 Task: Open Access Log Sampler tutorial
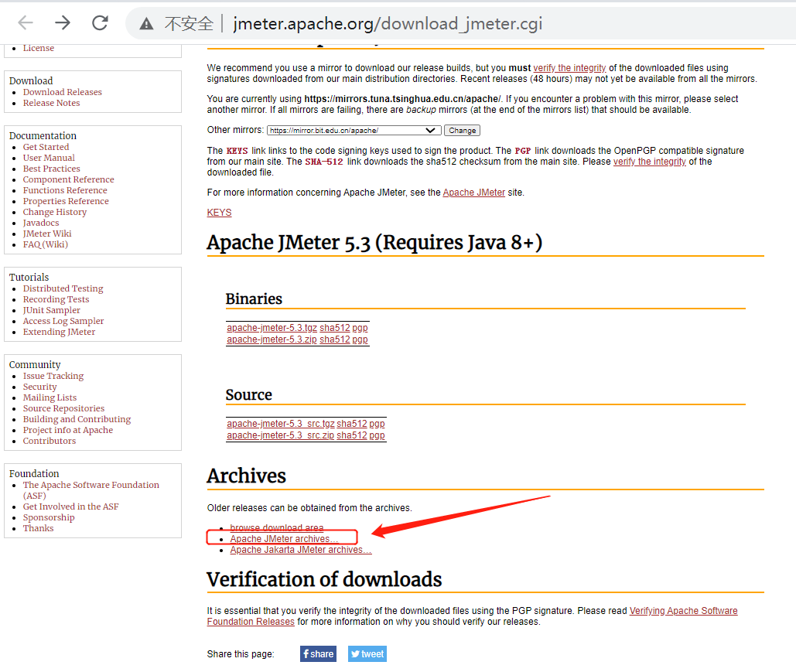63,321
